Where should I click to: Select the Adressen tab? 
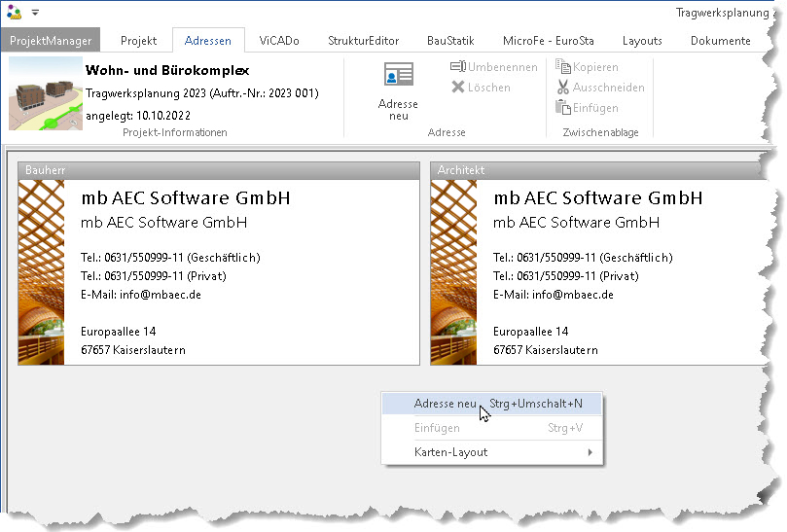208,41
